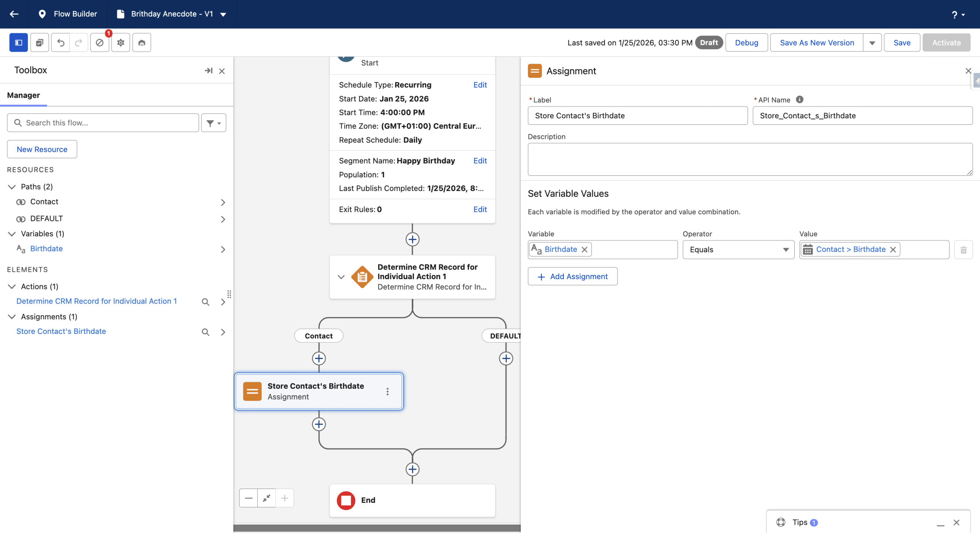Click the fit-to-view zoom icon
Viewport: 980px width, 533px height.
point(266,498)
